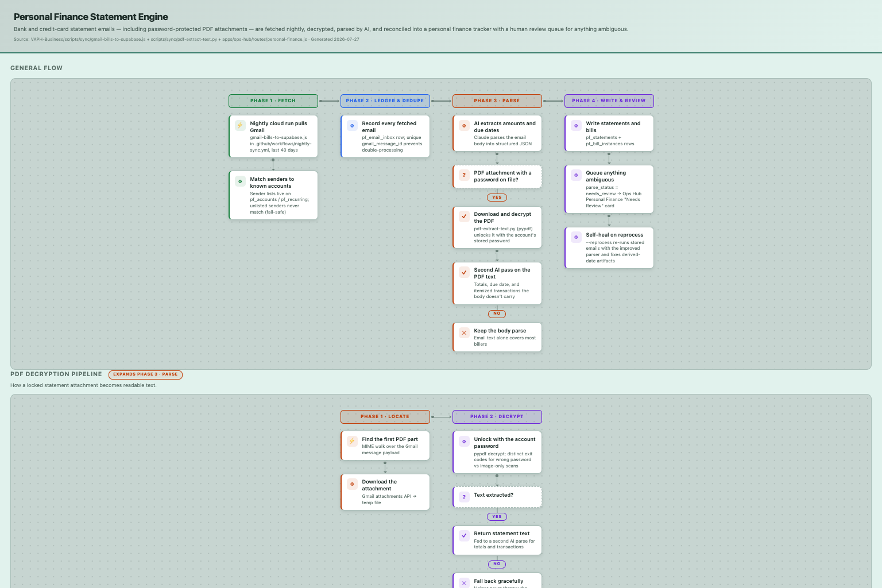882x588 pixels.
Task: Select the Phase 1 · Fetch header
Action: coord(273,101)
